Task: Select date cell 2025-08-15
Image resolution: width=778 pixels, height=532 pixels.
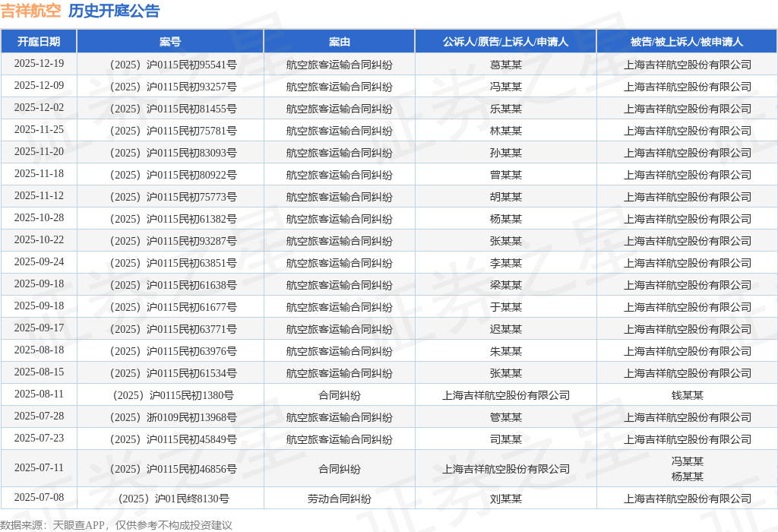Action: pos(39,372)
